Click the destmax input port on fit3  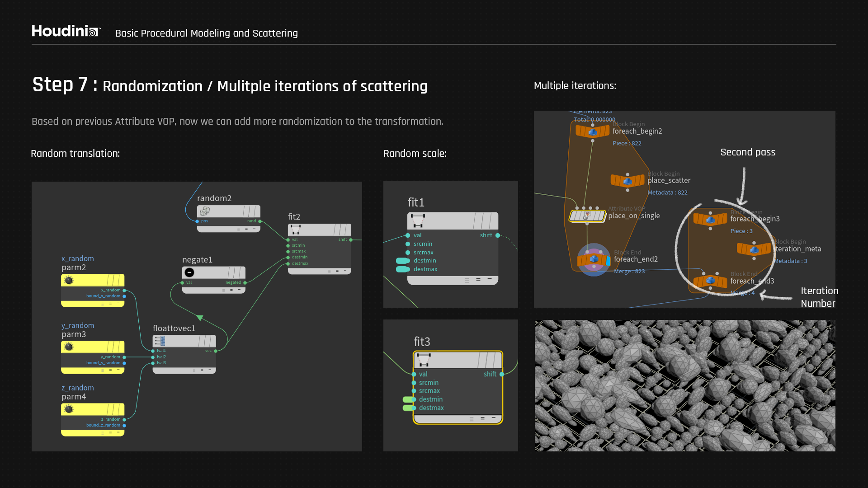pos(414,408)
